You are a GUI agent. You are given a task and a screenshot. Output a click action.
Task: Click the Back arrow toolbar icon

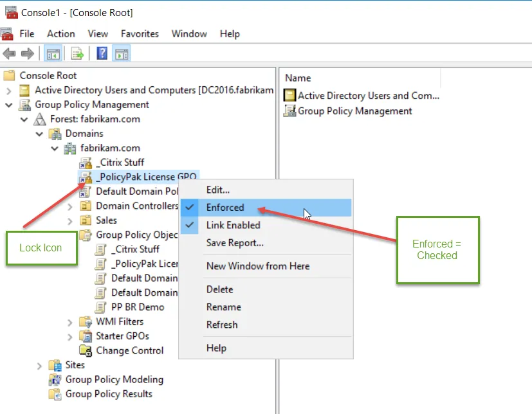(x=10, y=54)
